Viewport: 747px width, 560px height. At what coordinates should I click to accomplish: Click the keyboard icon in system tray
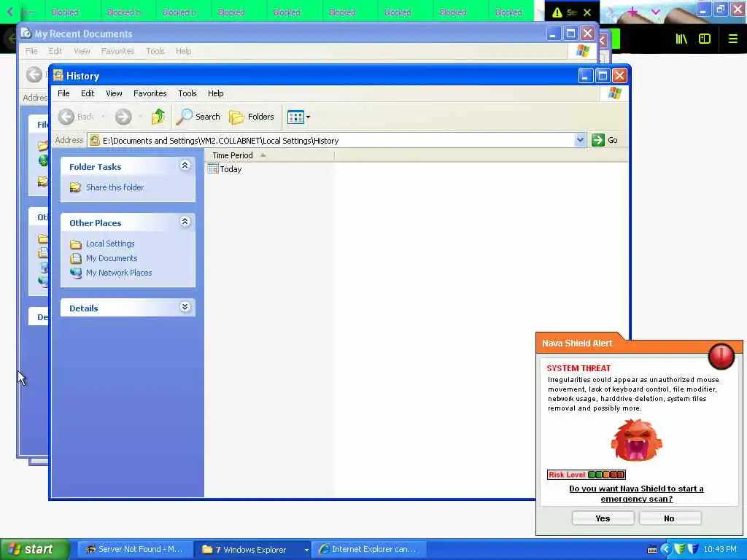pos(652,550)
